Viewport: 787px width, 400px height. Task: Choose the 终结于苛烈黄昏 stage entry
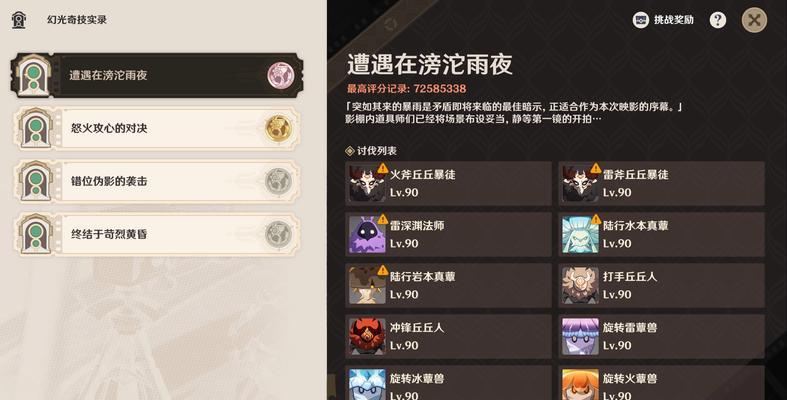point(157,234)
